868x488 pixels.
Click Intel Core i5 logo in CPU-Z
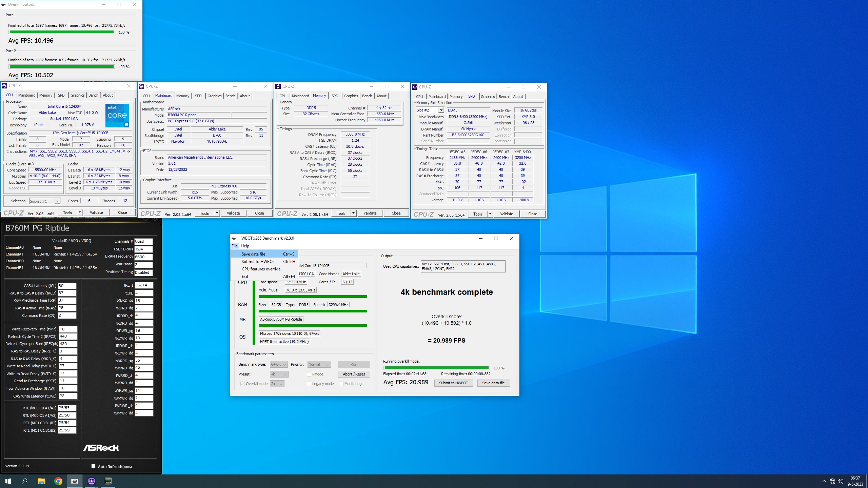[x=117, y=116]
